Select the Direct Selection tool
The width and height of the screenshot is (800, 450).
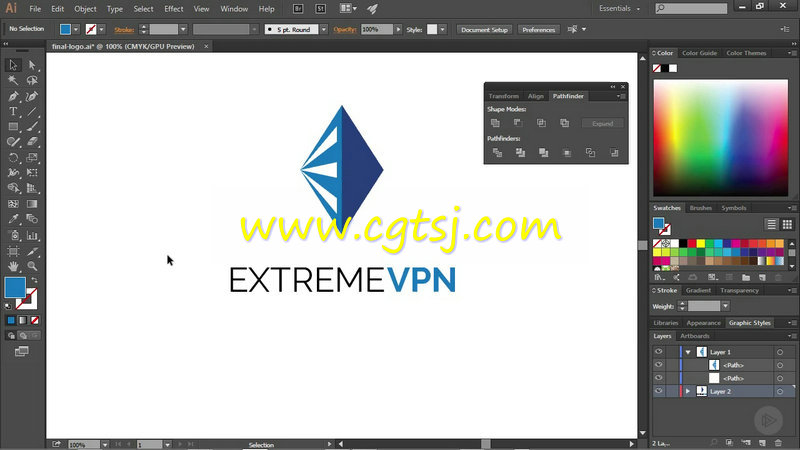[32, 65]
